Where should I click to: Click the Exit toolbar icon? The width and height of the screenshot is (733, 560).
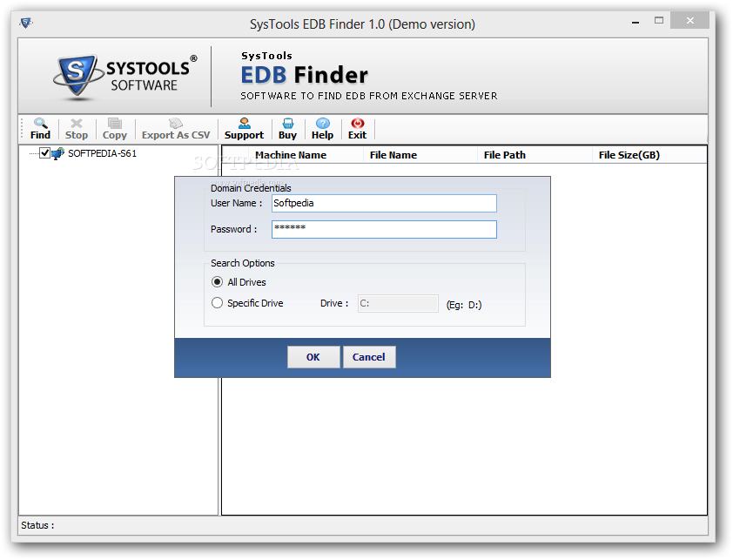pyautogui.click(x=358, y=124)
